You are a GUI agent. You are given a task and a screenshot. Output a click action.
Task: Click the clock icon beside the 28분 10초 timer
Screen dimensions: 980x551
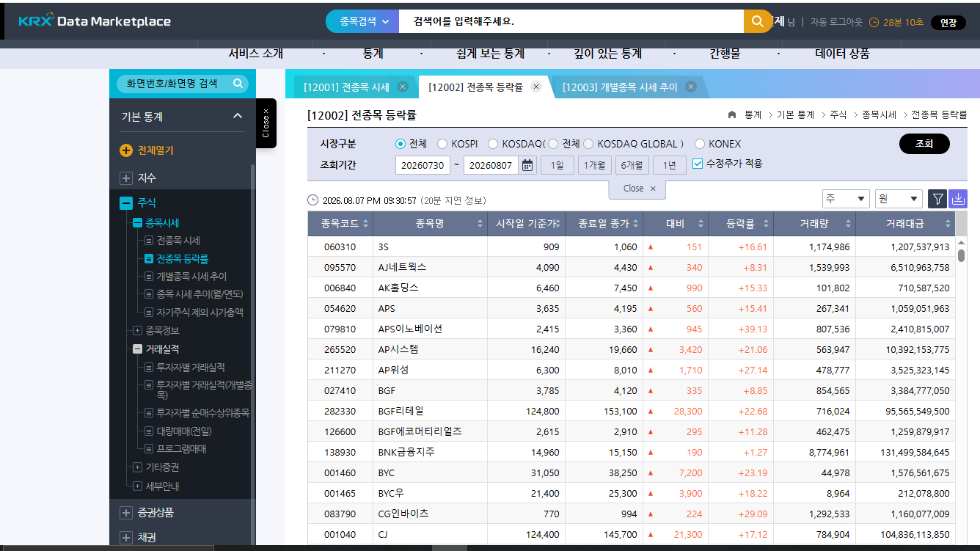click(874, 23)
